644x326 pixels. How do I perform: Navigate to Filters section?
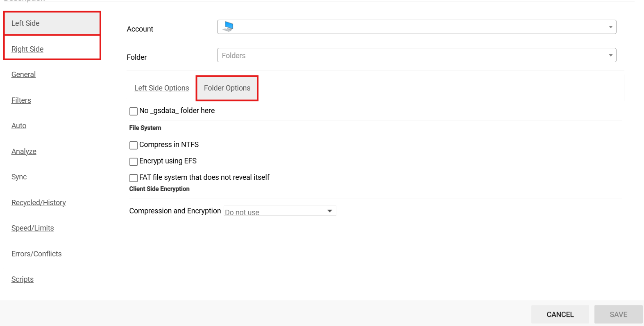click(x=21, y=100)
